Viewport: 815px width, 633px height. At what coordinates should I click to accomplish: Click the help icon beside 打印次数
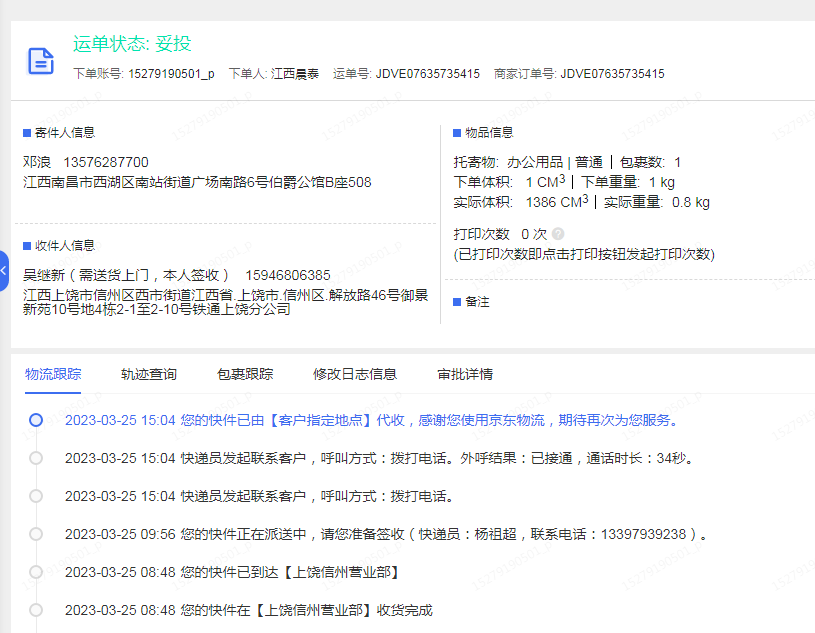[558, 234]
